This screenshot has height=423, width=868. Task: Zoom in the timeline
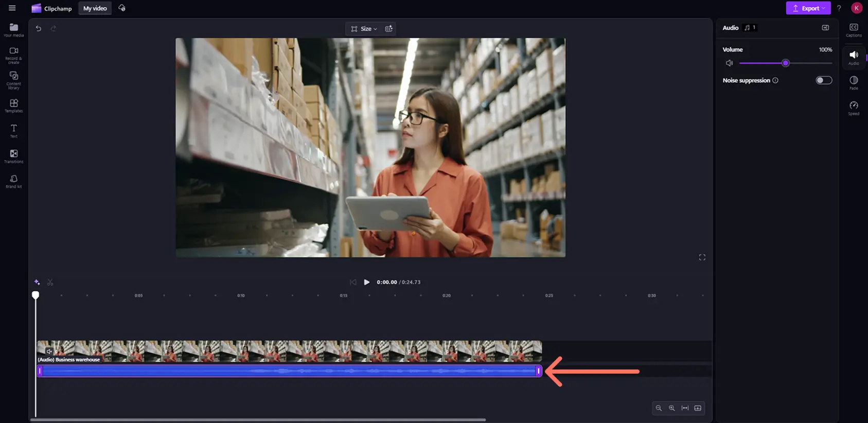672,408
